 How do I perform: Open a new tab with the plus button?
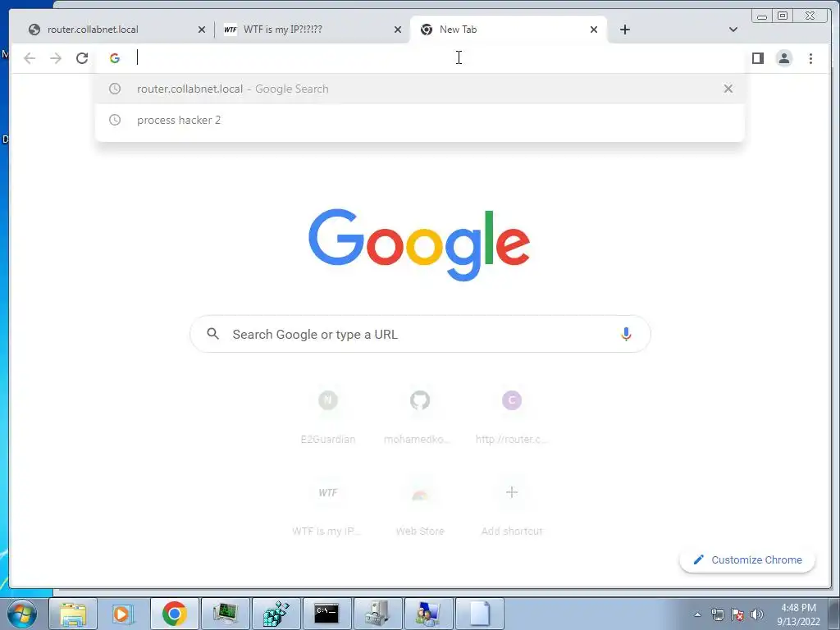(x=624, y=30)
